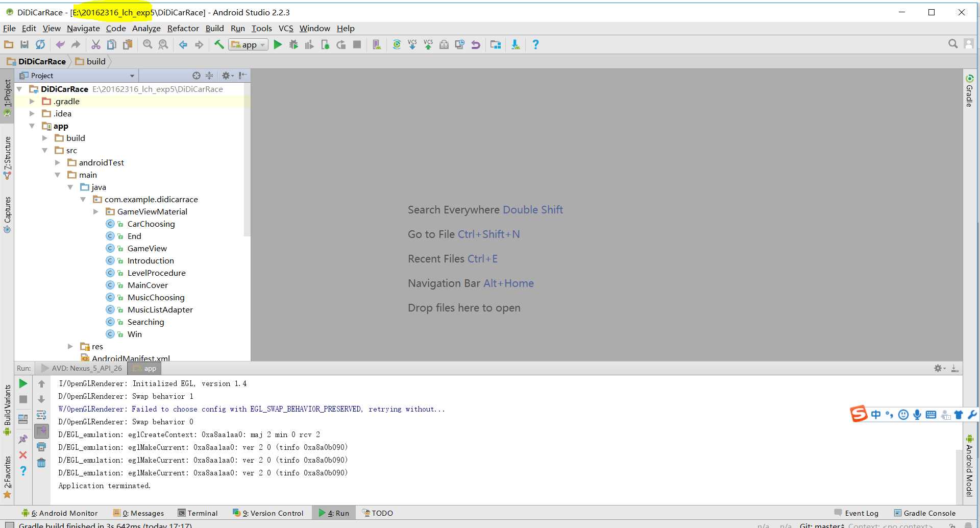
Task: Hide the Project panel icon
Action: click(243, 76)
